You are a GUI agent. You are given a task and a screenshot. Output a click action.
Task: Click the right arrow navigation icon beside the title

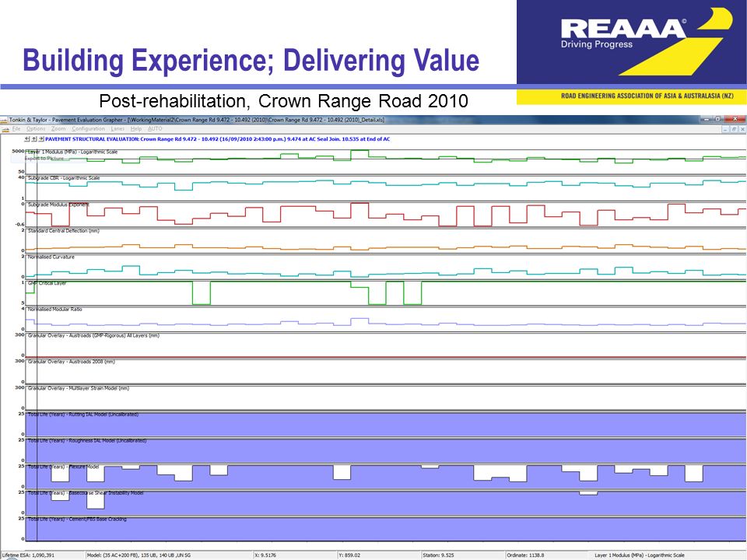click(41, 139)
